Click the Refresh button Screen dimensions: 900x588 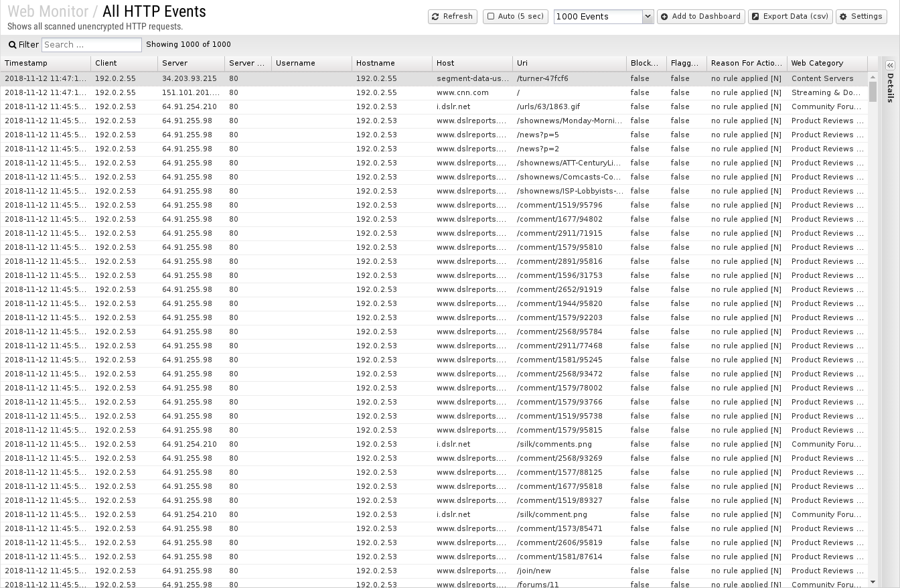tap(452, 16)
